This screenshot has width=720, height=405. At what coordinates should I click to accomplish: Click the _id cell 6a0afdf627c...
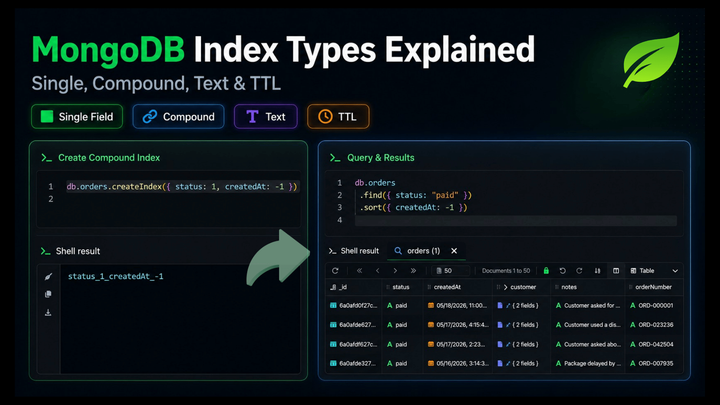click(354, 344)
